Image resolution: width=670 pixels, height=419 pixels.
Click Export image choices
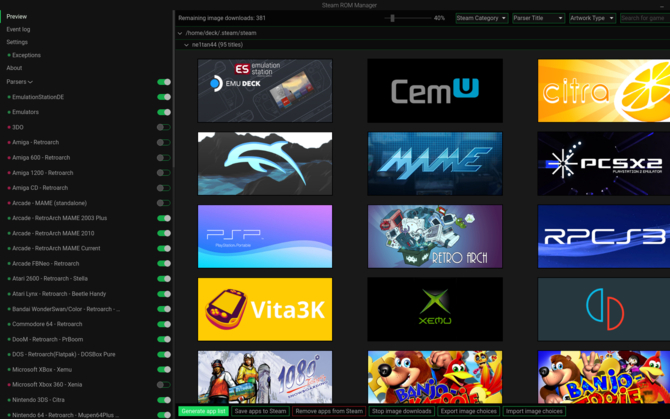tap(469, 411)
